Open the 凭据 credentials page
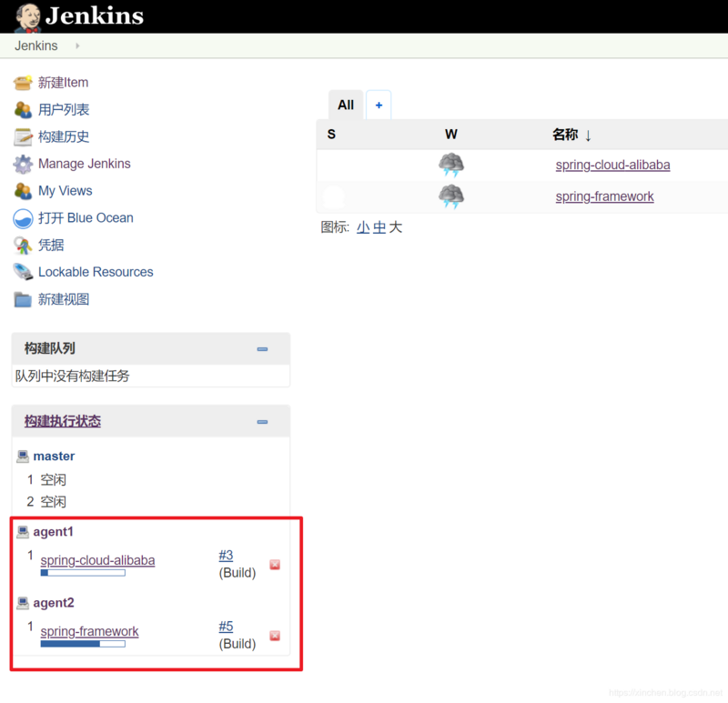728x703 pixels. pyautogui.click(x=52, y=245)
